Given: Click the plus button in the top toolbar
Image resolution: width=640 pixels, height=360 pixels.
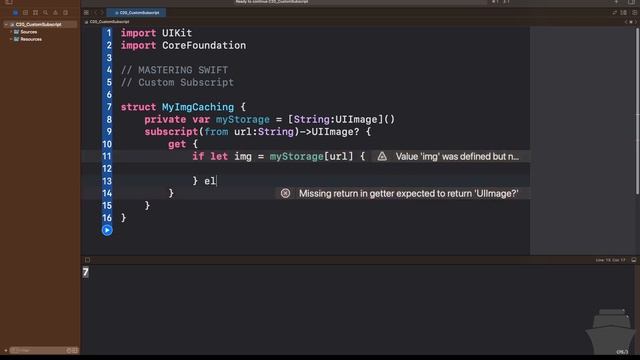Looking at the screenshot, I should pos(616,2).
